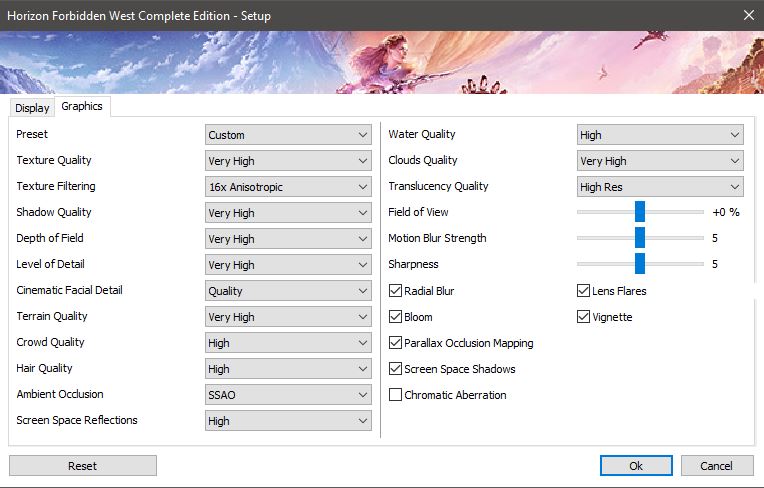Image resolution: width=764 pixels, height=488 pixels.
Task: Click the "Ambient Occlusion" label
Action: tap(60, 394)
